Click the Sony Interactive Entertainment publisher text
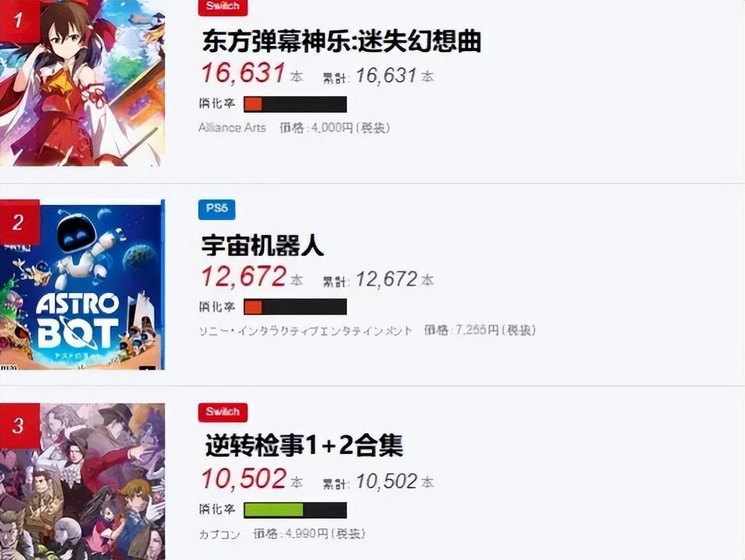The width and height of the screenshot is (745, 560). (306, 330)
